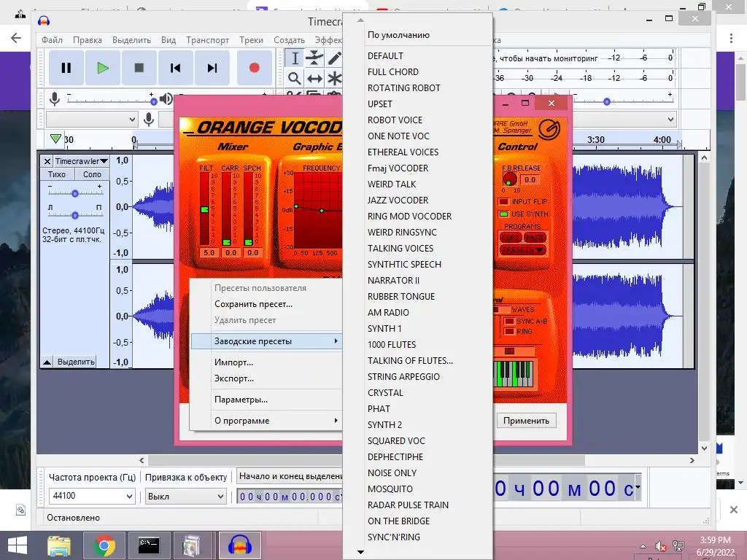
Task: Click the FILT mixer slider handle
Action: [x=204, y=209]
